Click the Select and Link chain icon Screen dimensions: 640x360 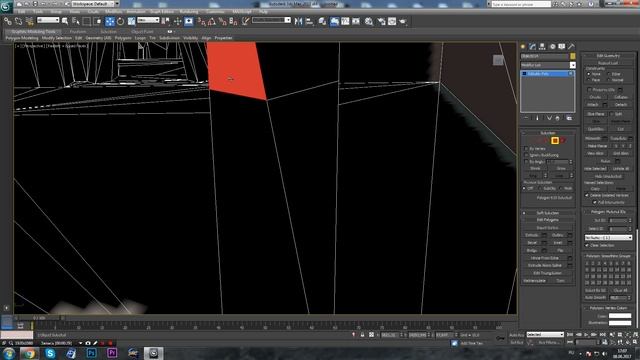[8, 21]
